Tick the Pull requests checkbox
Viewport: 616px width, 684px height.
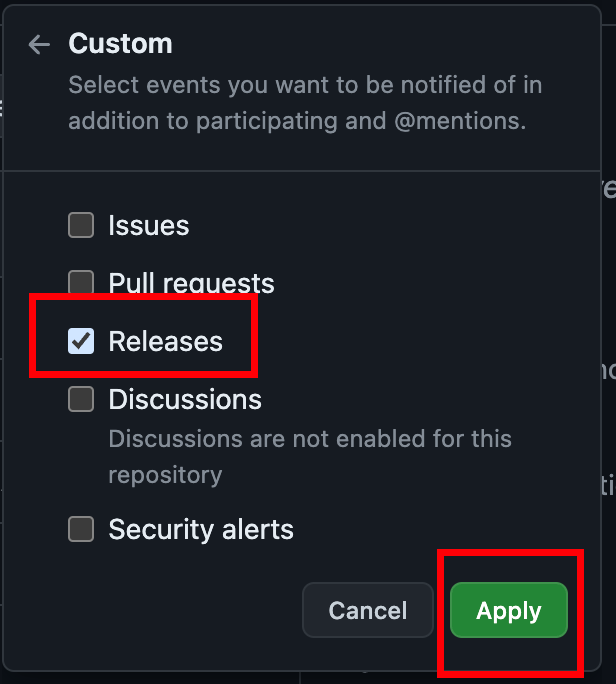81,282
